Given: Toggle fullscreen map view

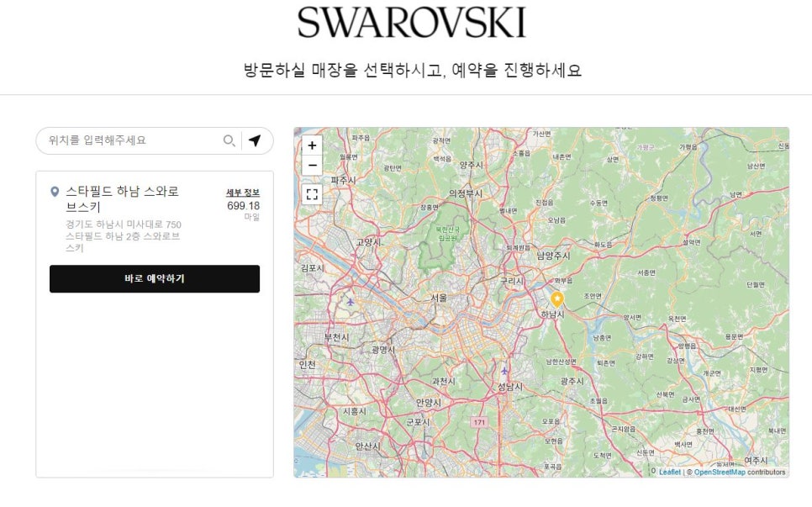Looking at the screenshot, I should [312, 194].
